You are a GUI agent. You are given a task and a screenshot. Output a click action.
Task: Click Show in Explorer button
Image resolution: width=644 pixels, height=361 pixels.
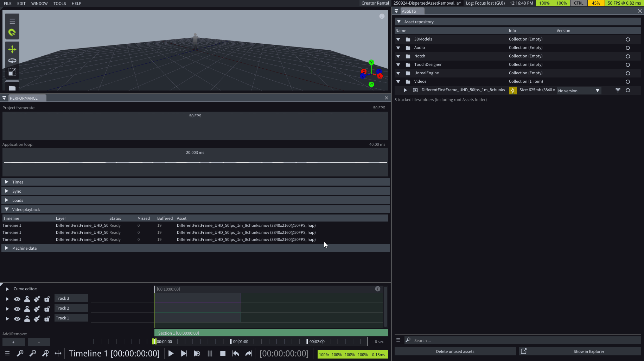tap(588, 351)
